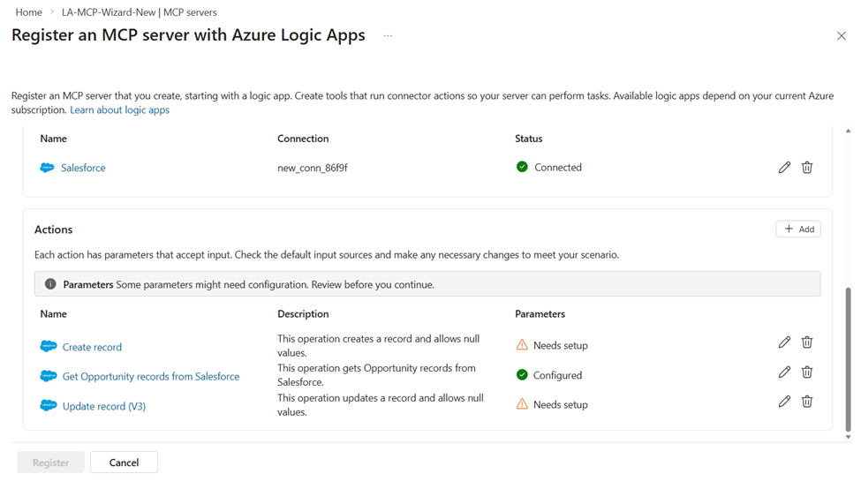Viewport: 861px width, 504px height.
Task: Open Get Opportunity records from Salesforce link
Action: coord(150,377)
